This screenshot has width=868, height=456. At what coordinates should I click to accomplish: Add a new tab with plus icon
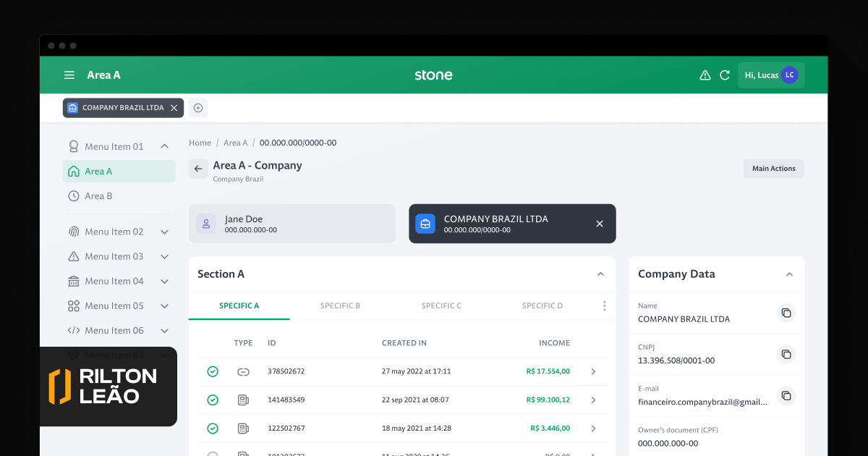point(198,108)
